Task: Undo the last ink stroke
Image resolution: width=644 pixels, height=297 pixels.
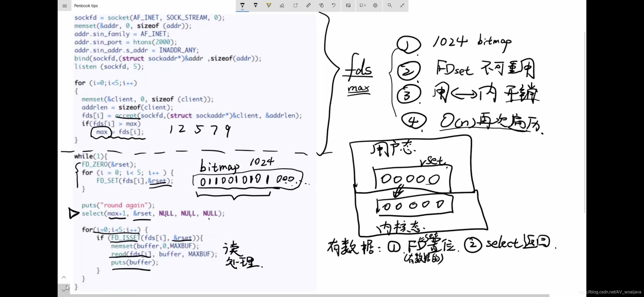Action: (x=334, y=5)
